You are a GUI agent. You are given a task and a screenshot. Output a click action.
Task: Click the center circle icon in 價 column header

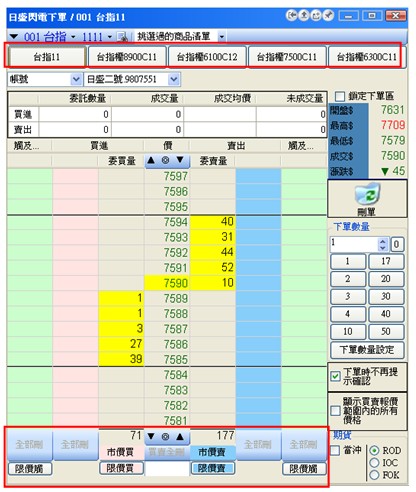[165, 160]
